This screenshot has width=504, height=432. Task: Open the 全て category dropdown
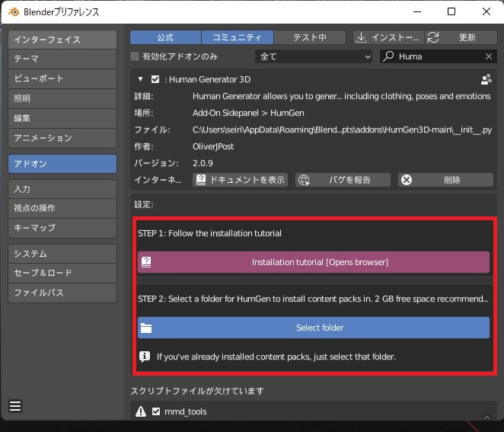[x=314, y=56]
